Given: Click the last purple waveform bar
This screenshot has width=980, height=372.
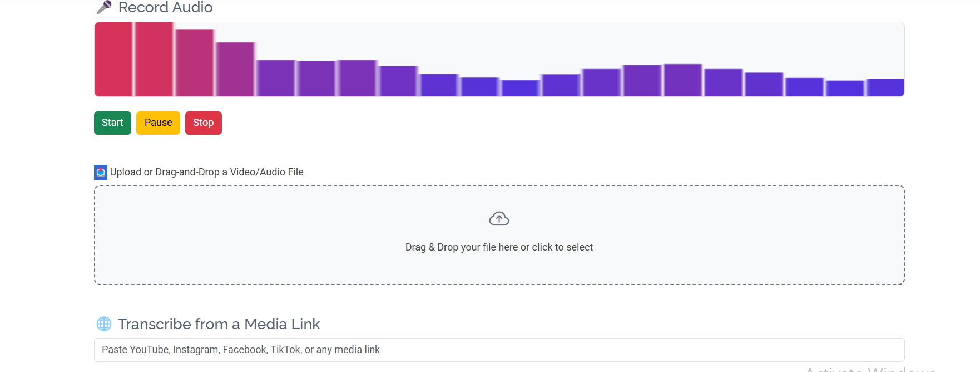Looking at the screenshot, I should click(x=884, y=88).
